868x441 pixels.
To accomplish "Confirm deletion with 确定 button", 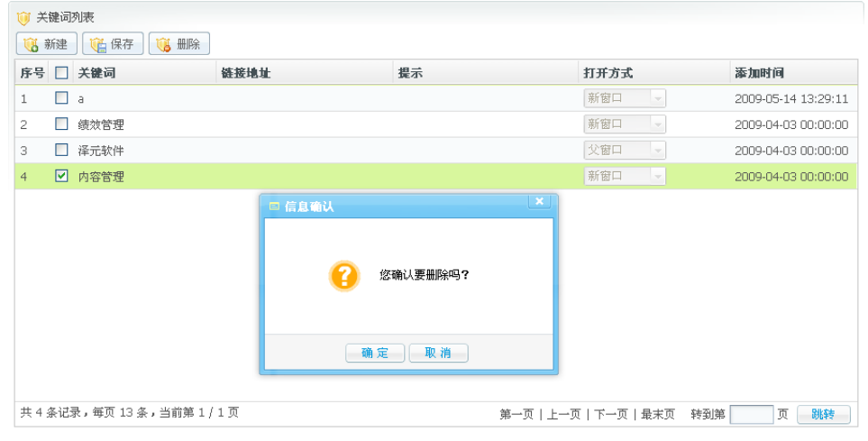I will 375,353.
